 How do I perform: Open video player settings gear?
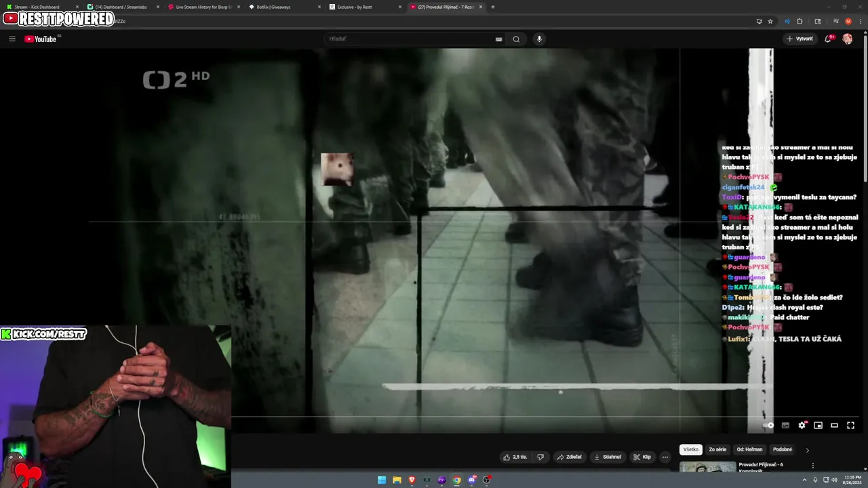point(802,425)
